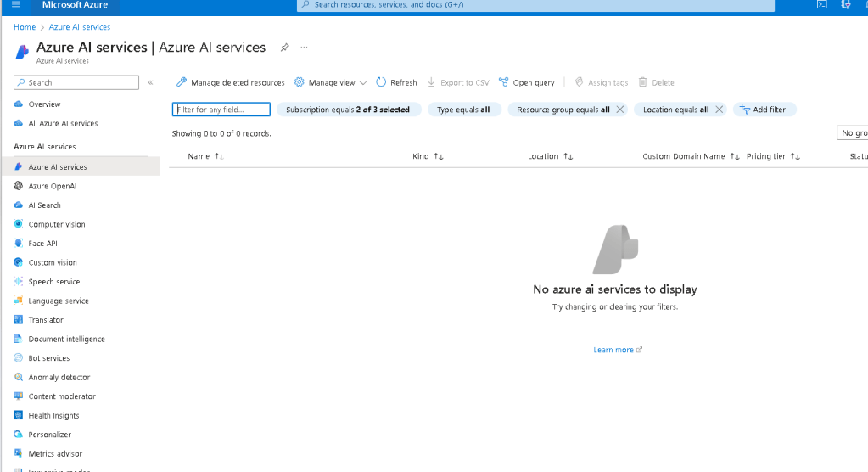This screenshot has height=472, width=868.
Task: Click the Azure OpenAI sidebar icon
Action: pyautogui.click(x=19, y=186)
